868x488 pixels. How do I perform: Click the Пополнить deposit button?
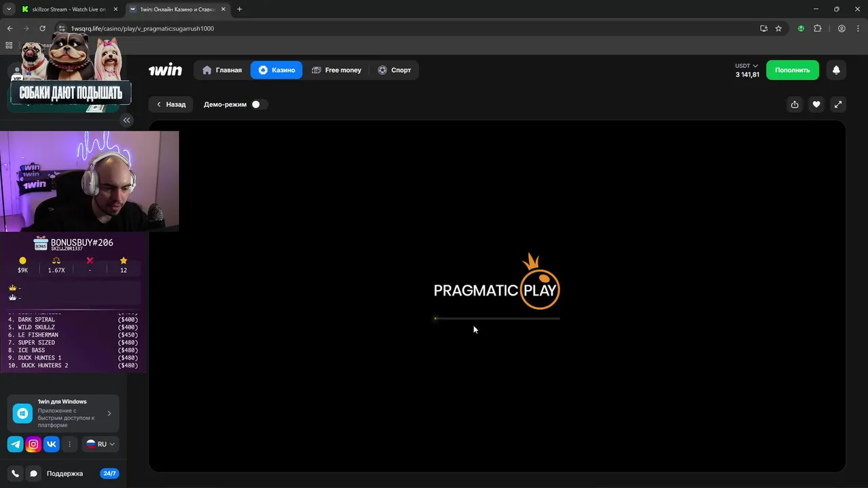792,70
